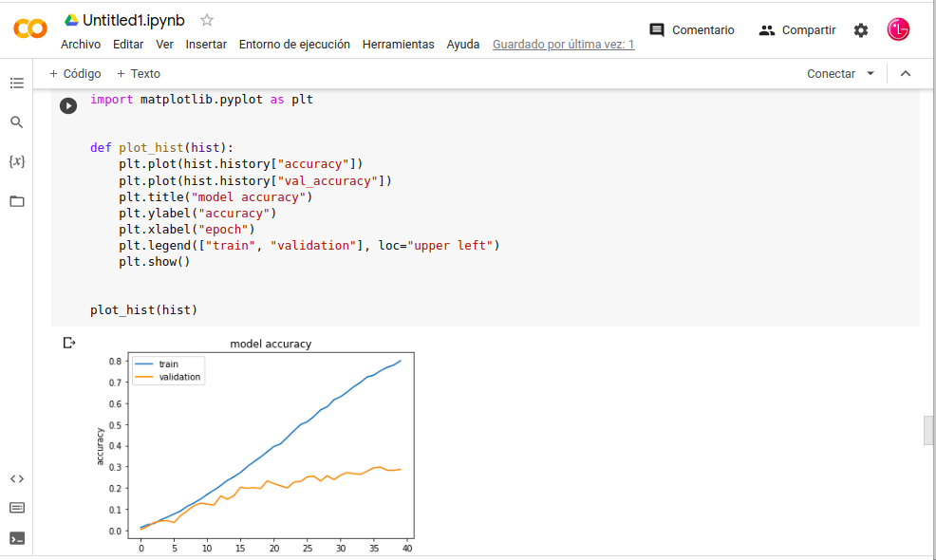Open the Herramientas menu

(x=398, y=45)
